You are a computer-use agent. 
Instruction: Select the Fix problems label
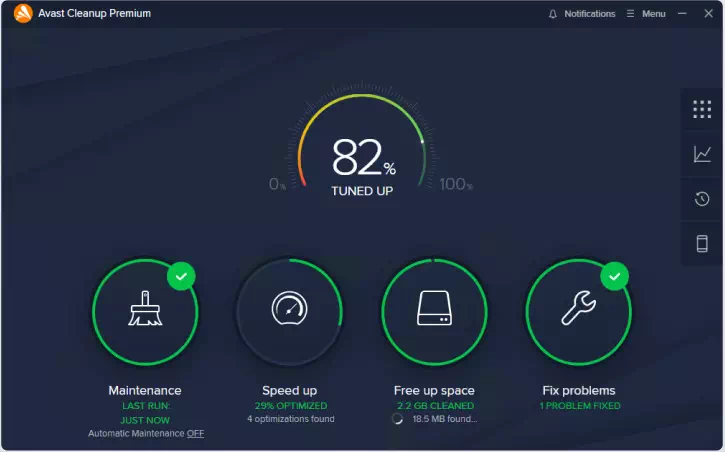pyautogui.click(x=579, y=391)
